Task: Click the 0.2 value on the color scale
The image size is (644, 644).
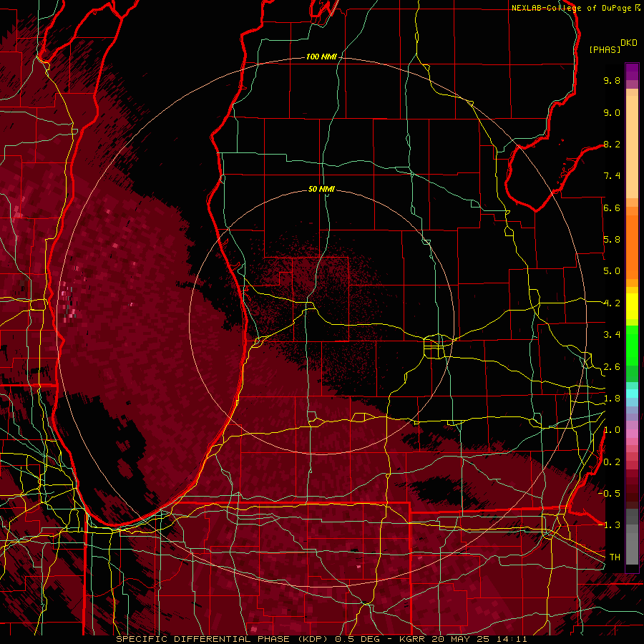Action: coord(612,462)
